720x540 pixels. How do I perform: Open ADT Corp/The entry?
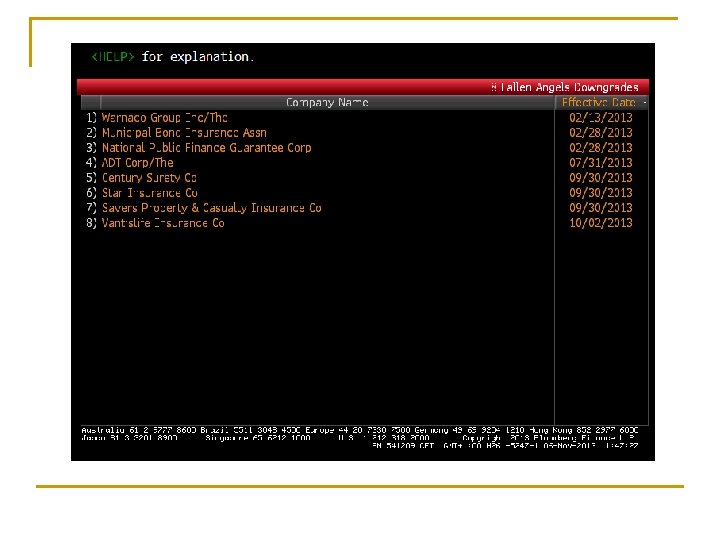tap(138, 163)
